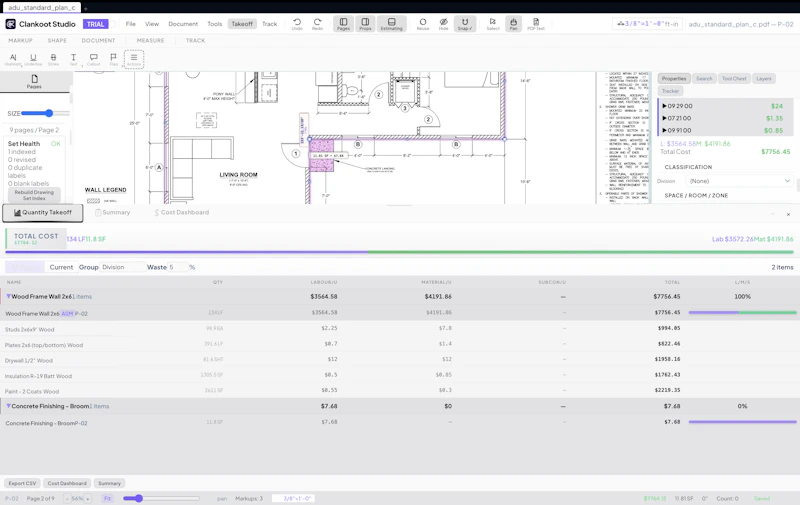800x505 pixels.
Task: Adjust the zoom slider in status bar
Action: 161,498
